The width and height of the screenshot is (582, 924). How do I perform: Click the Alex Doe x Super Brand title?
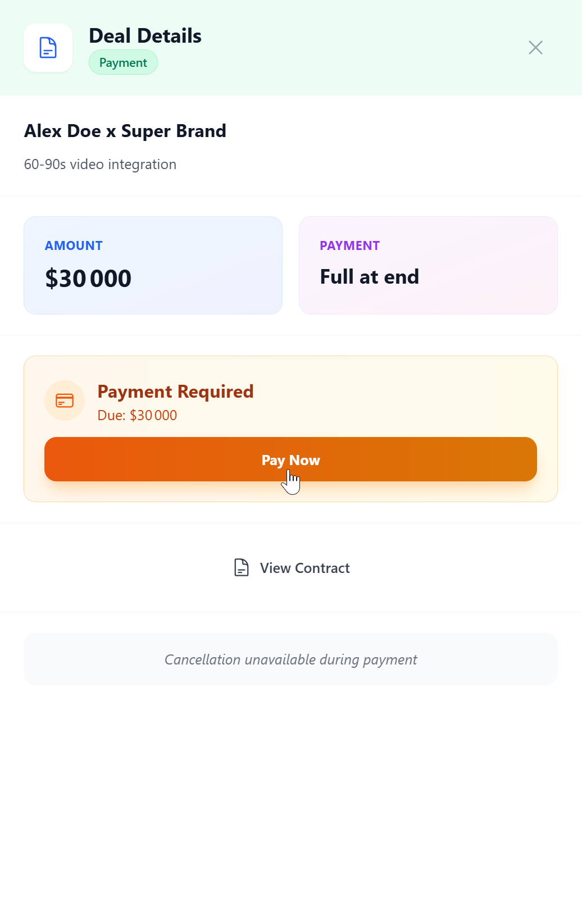(x=125, y=131)
